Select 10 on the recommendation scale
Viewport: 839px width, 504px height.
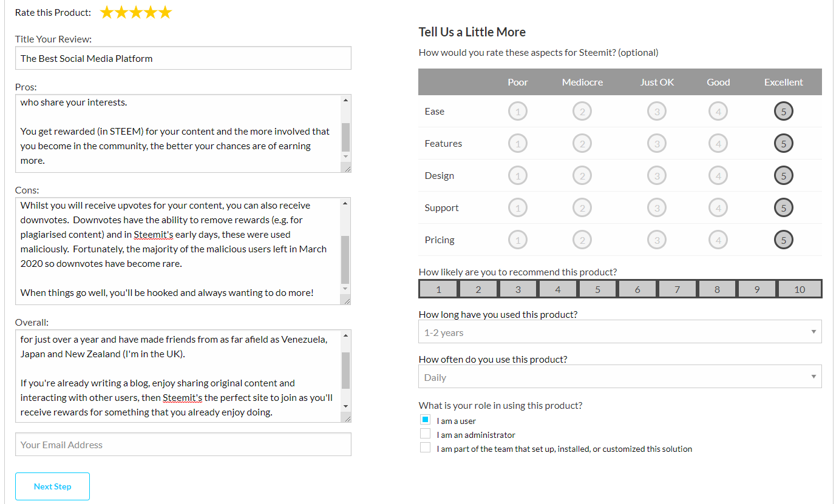[800, 289]
